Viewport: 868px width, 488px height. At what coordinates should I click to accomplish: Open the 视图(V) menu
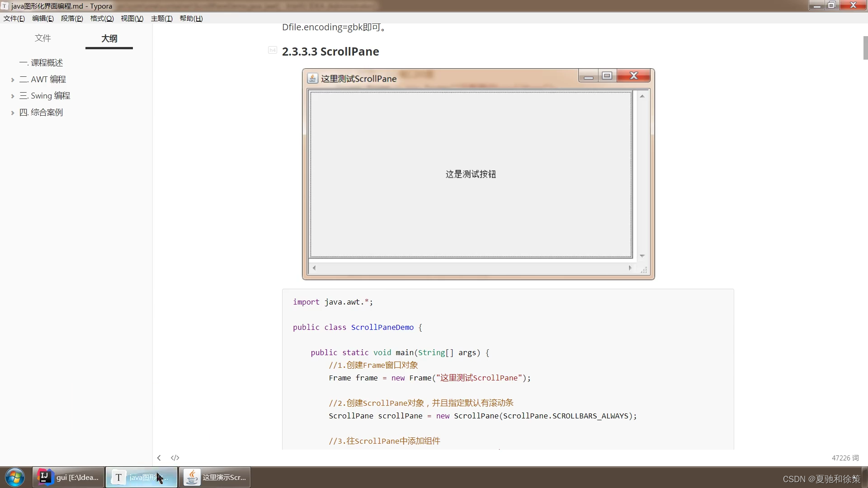pos(132,19)
